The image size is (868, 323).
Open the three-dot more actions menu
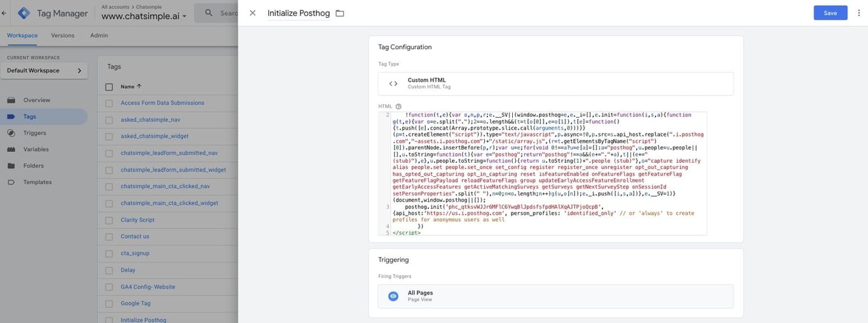point(859,13)
